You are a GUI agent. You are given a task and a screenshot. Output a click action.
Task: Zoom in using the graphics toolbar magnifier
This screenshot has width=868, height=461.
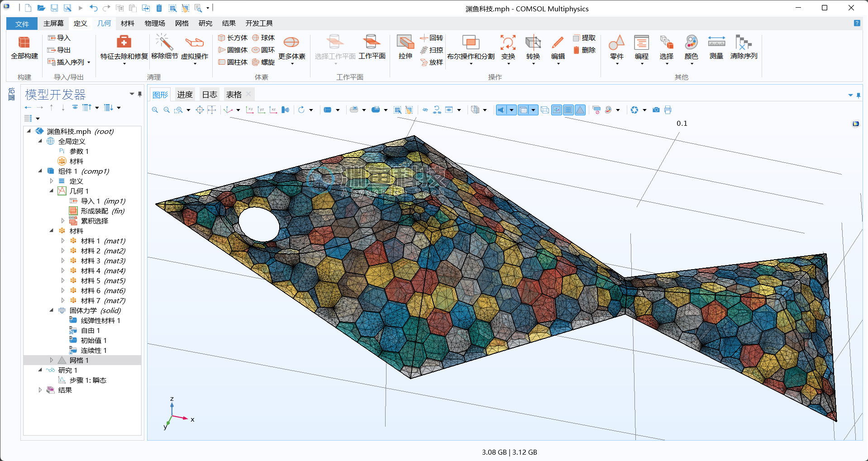click(155, 110)
